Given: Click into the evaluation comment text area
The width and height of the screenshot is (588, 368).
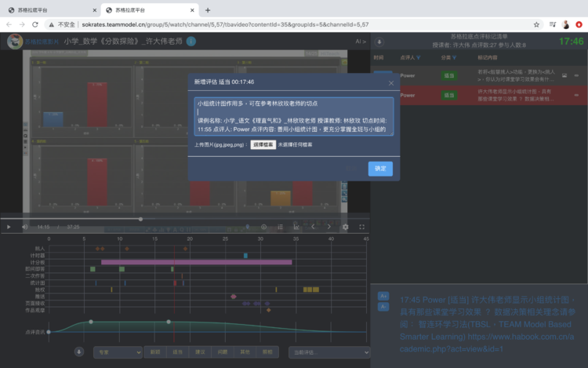Looking at the screenshot, I should [294, 116].
